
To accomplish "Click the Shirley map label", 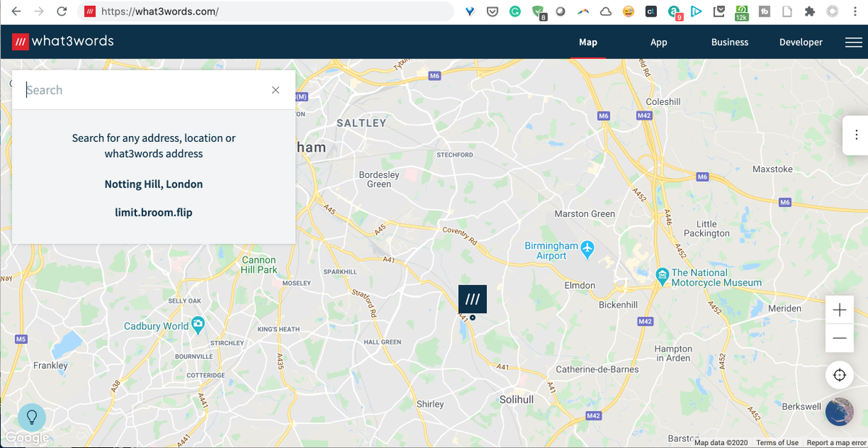I will [430, 404].
